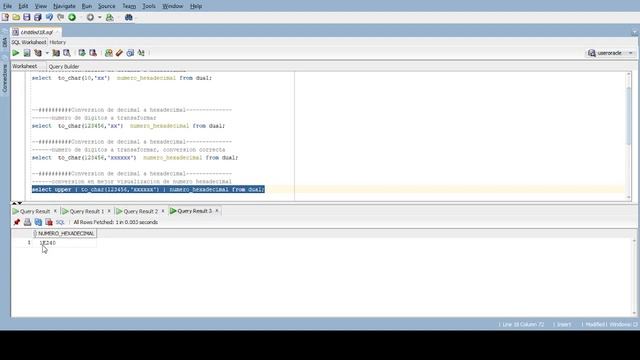Open the Explain Plan dropdown arrow
The height and width of the screenshot is (360, 640).
[47, 53]
